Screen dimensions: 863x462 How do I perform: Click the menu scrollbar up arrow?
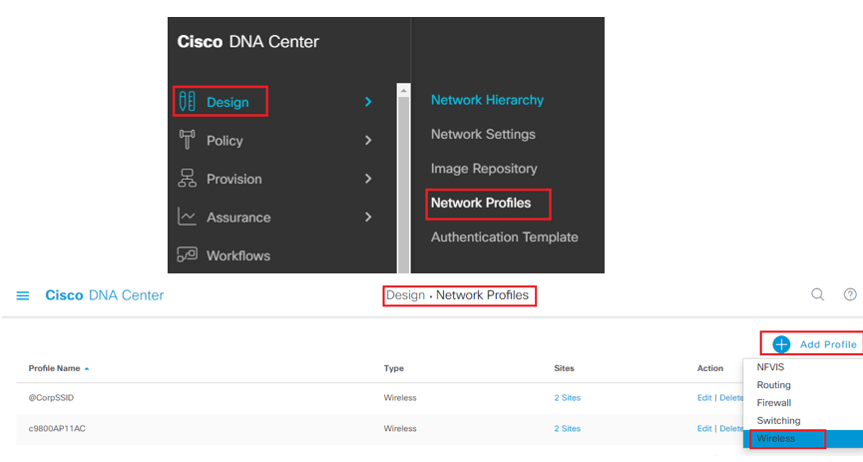click(403, 90)
